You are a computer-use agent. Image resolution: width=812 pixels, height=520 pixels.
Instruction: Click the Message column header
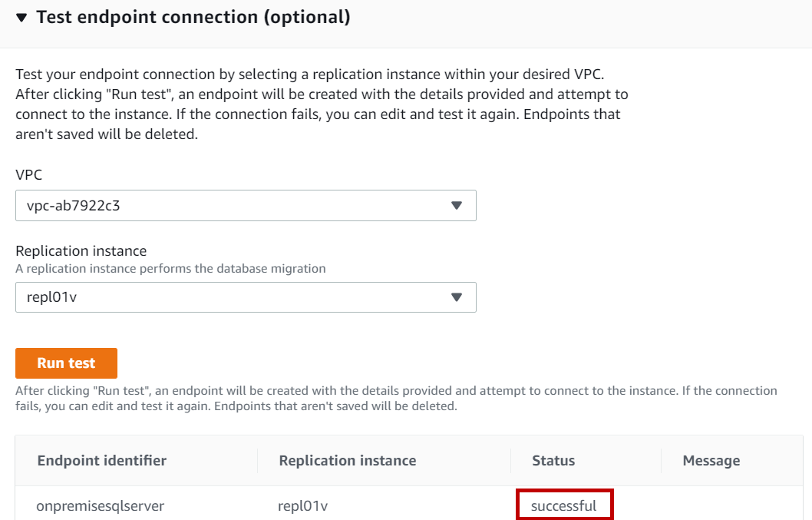711,461
